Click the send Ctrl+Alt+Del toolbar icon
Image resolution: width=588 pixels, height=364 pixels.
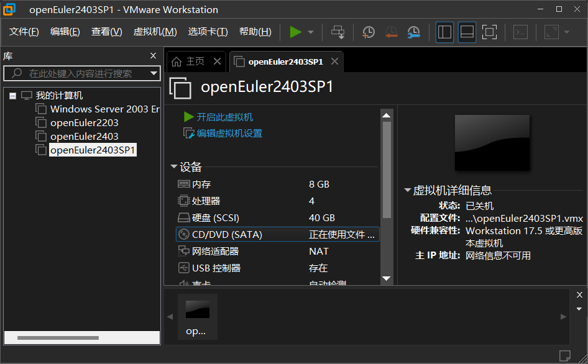(x=338, y=32)
